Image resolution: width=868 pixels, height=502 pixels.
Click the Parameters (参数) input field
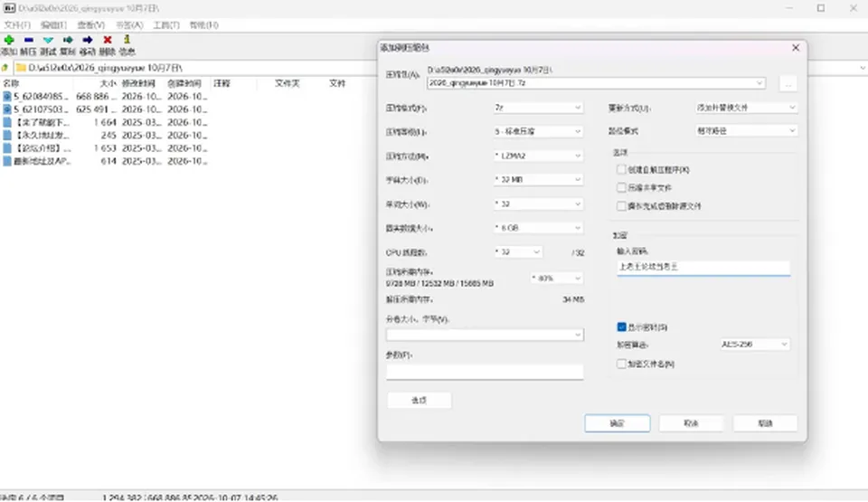(x=485, y=372)
